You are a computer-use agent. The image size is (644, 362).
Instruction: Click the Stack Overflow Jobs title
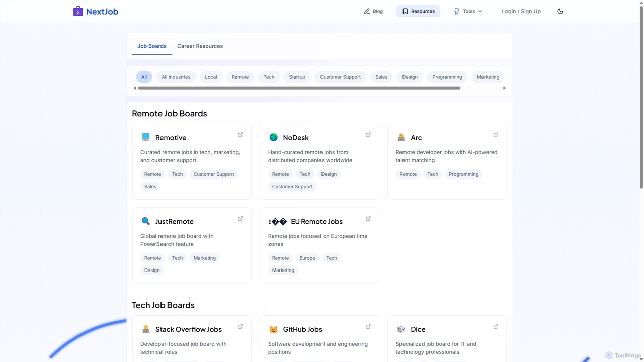189,329
